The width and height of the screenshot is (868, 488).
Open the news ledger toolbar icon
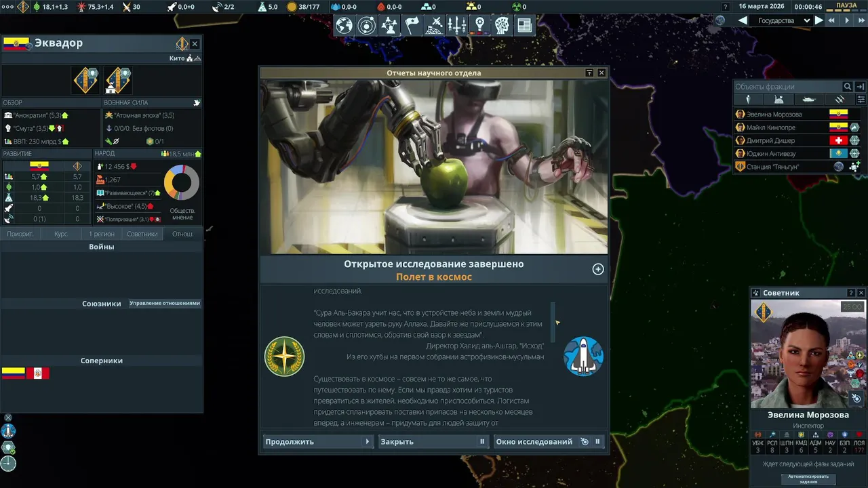click(x=524, y=26)
